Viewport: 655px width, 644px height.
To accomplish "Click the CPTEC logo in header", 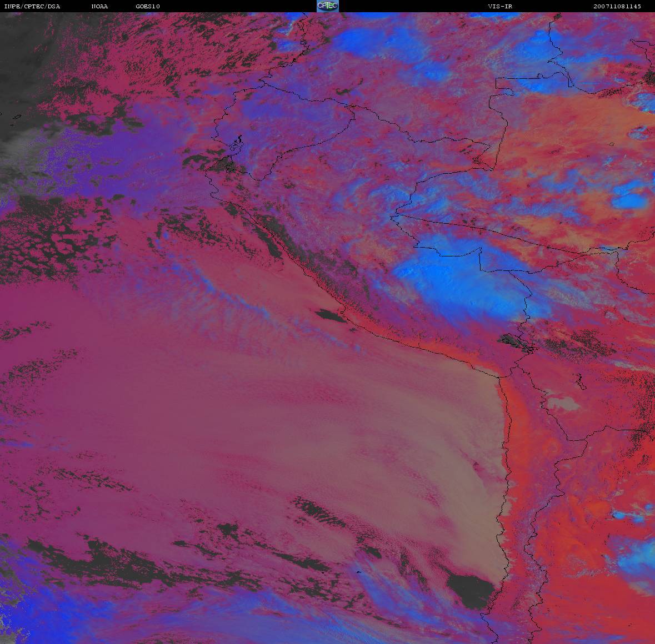I will (328, 6).
